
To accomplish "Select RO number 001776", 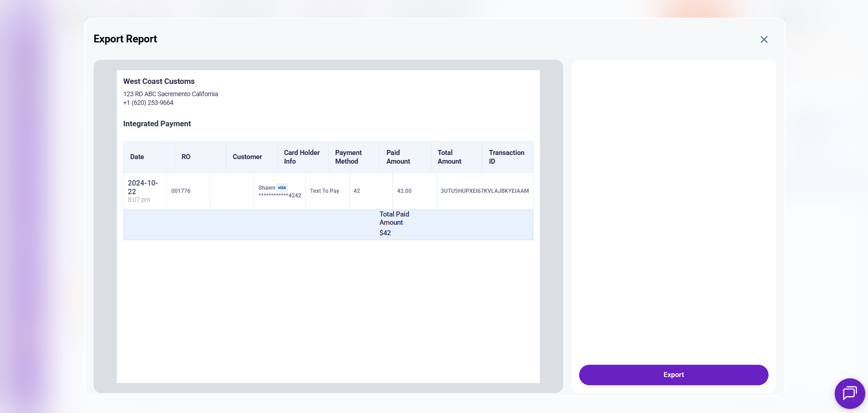I will (x=181, y=191).
